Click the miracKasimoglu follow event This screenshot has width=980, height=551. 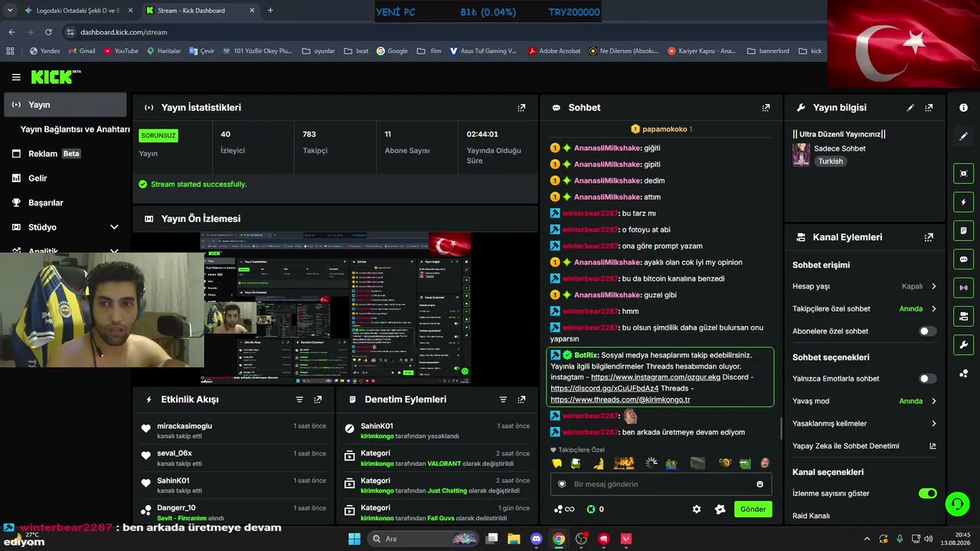[234, 432]
